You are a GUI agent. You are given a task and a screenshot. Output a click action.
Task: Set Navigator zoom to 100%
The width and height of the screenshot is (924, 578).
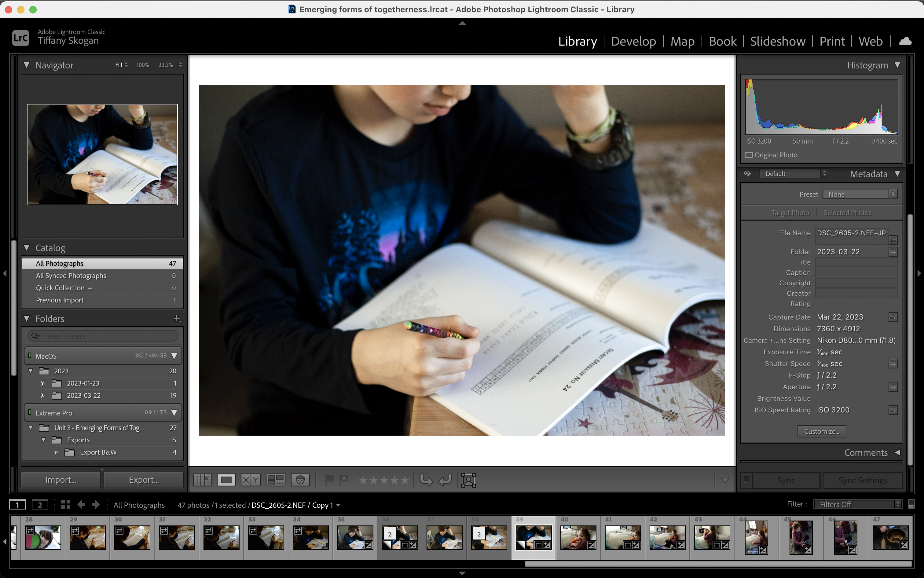pos(143,65)
